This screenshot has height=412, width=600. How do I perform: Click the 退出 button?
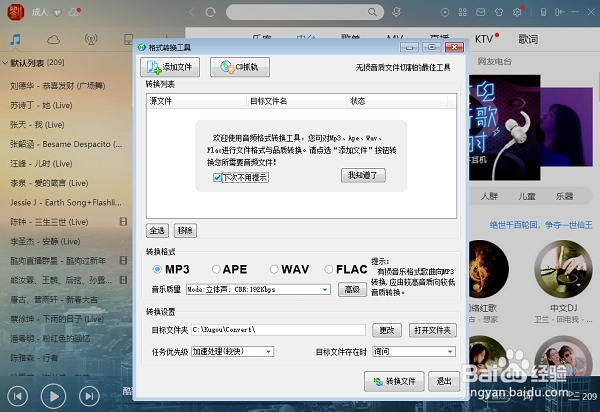point(444,381)
